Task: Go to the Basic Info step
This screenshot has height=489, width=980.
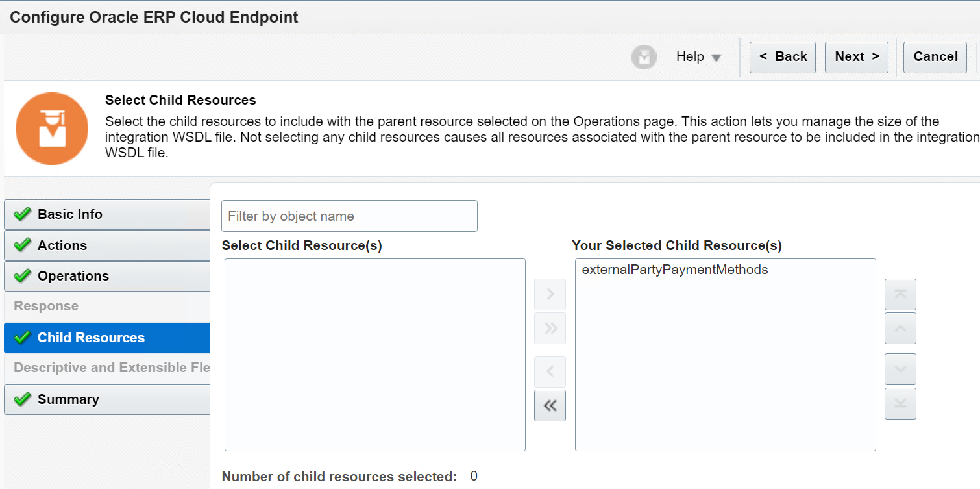Action: (107, 214)
